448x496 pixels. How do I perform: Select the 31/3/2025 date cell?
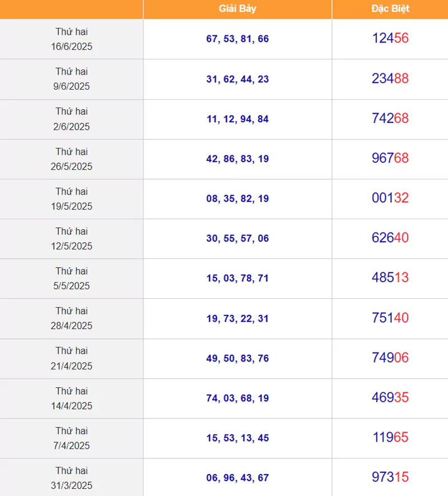(x=72, y=478)
